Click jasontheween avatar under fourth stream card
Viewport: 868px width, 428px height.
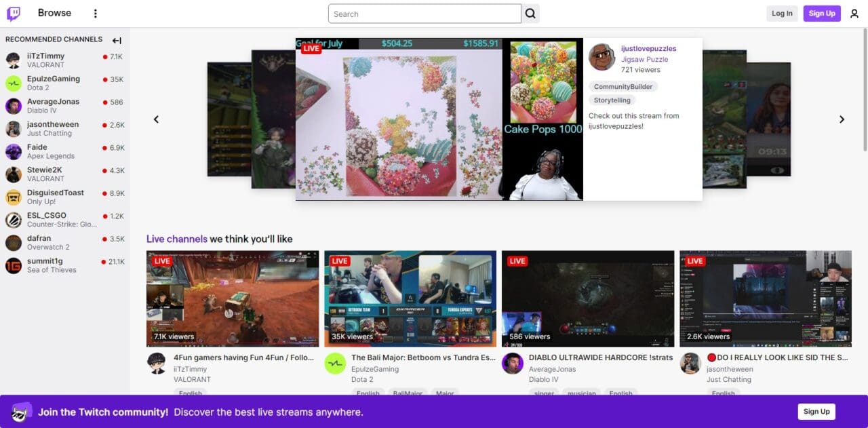[x=690, y=363]
